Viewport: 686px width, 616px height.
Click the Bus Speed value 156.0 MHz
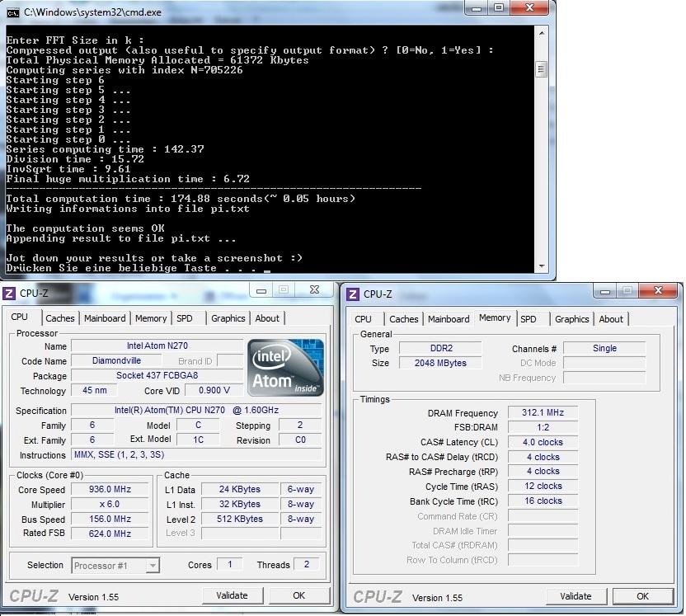pyautogui.click(x=110, y=519)
